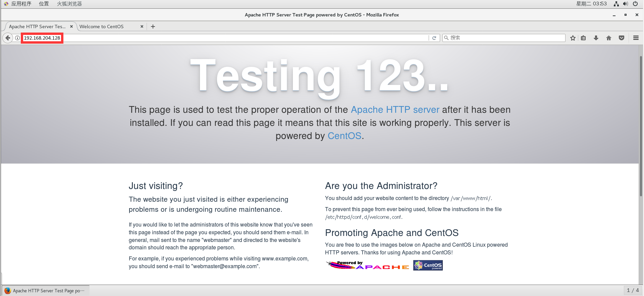The height and width of the screenshot is (296, 644).
Task: Close the Apache HTTP Server Test tab
Action: [71, 27]
